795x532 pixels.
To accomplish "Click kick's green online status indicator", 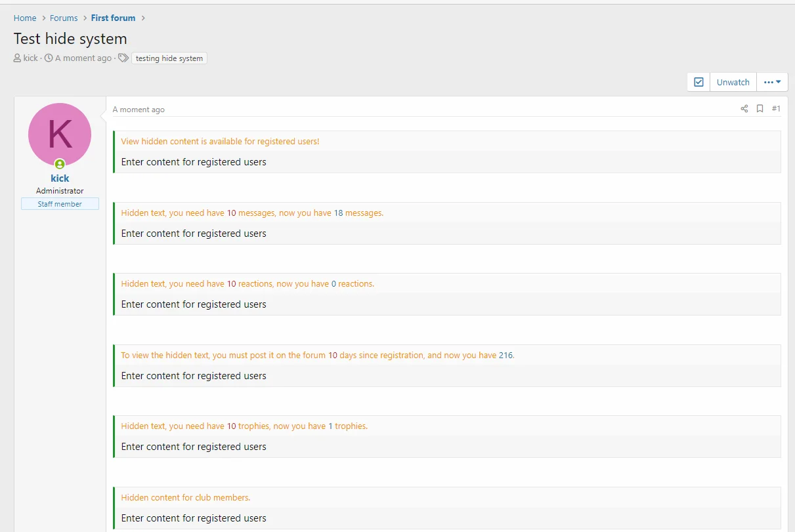I will (x=60, y=163).
